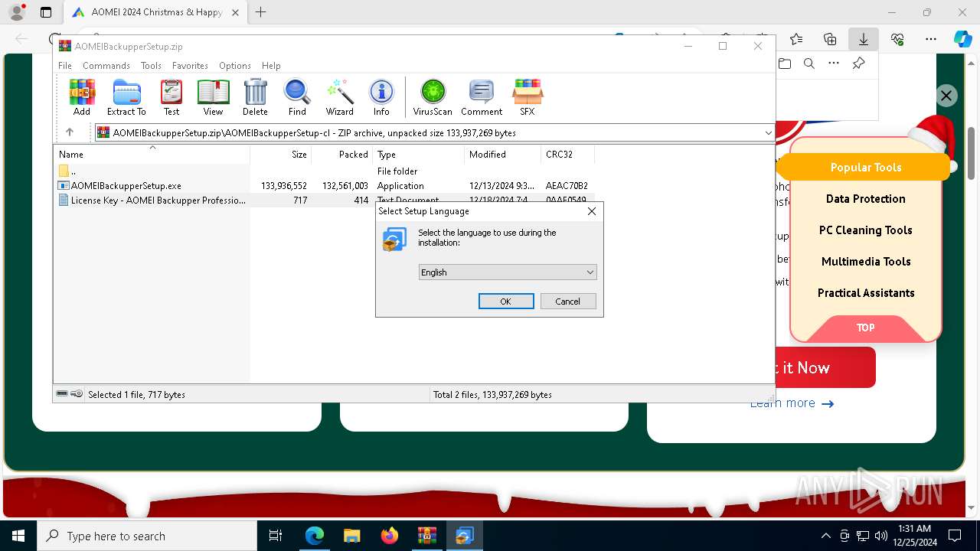Open the Practical Assistants link
980x551 pixels.
[x=865, y=292]
